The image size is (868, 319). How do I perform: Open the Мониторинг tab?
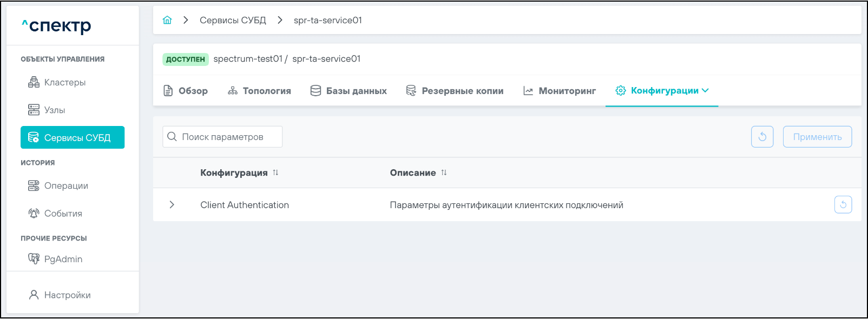pyautogui.click(x=560, y=91)
